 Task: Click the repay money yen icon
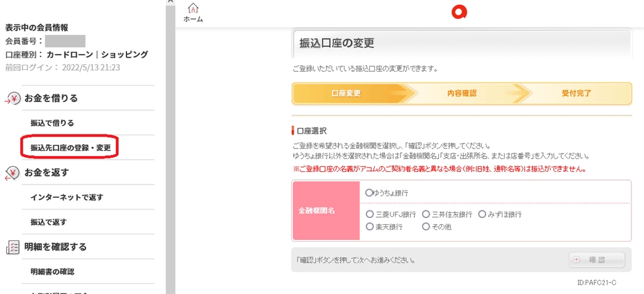[13, 172]
